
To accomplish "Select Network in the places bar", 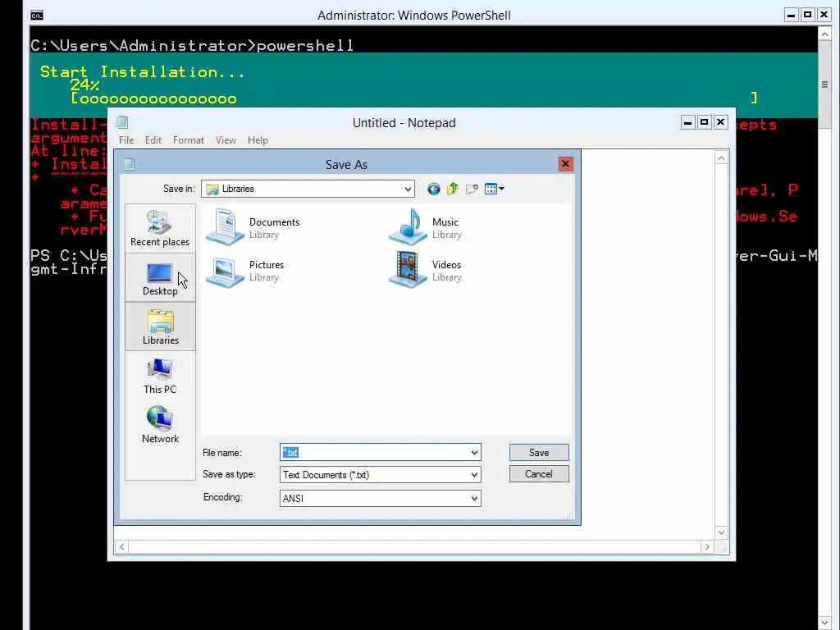I will tap(160, 426).
